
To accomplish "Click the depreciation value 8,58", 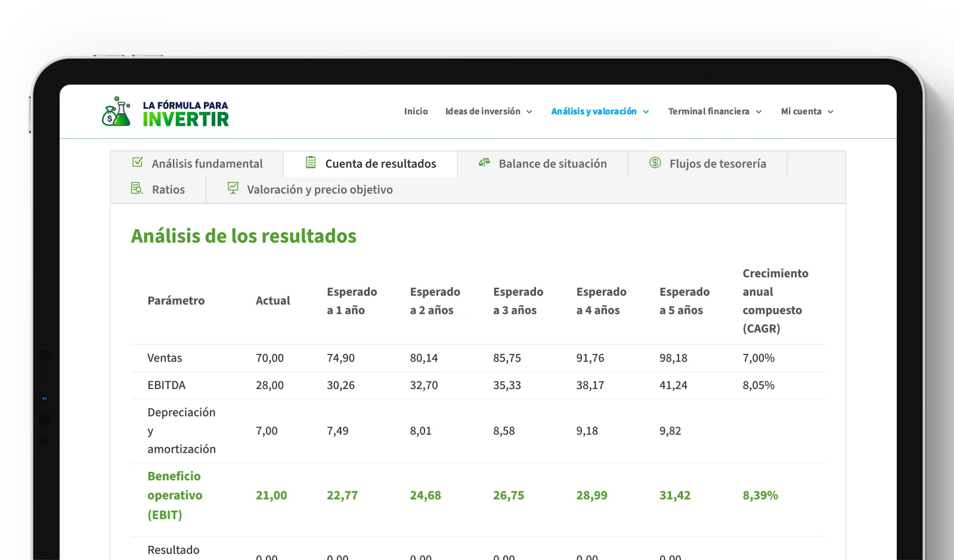I will (504, 431).
